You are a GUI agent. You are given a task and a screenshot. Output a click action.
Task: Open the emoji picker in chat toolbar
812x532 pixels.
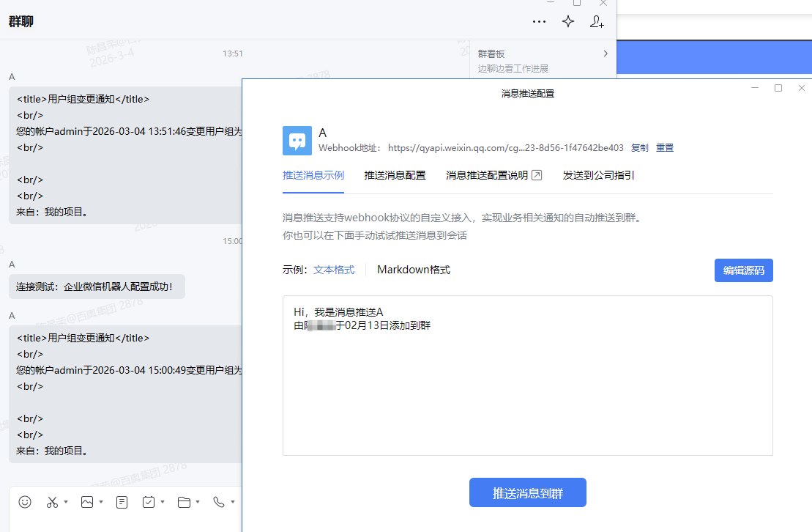(x=25, y=502)
